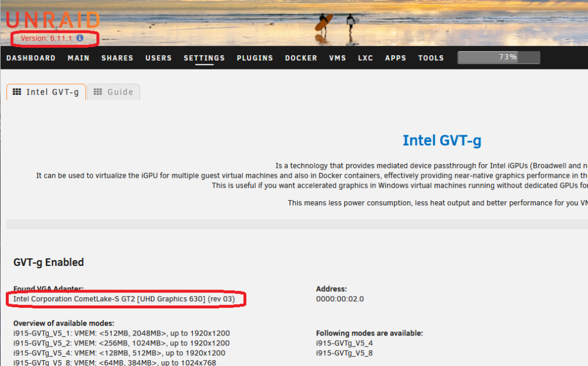Click the version info icon next to 6.11.1
588x366 pixels.
click(x=80, y=38)
